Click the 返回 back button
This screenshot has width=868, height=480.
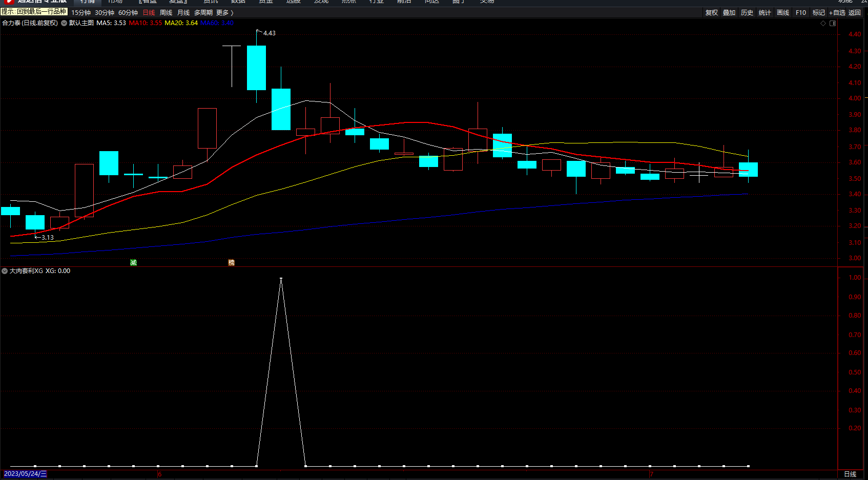(x=854, y=13)
